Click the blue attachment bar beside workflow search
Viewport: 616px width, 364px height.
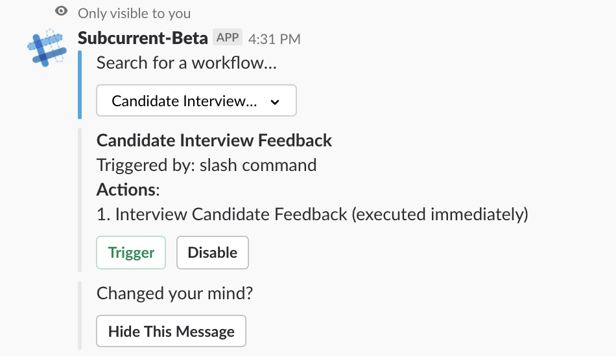point(80,85)
